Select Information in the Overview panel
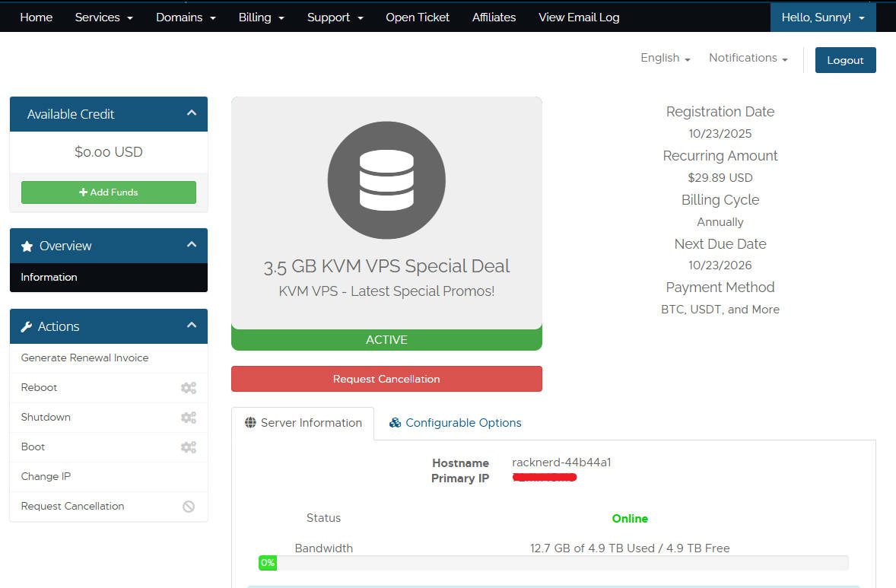This screenshot has height=588, width=896. [x=109, y=277]
